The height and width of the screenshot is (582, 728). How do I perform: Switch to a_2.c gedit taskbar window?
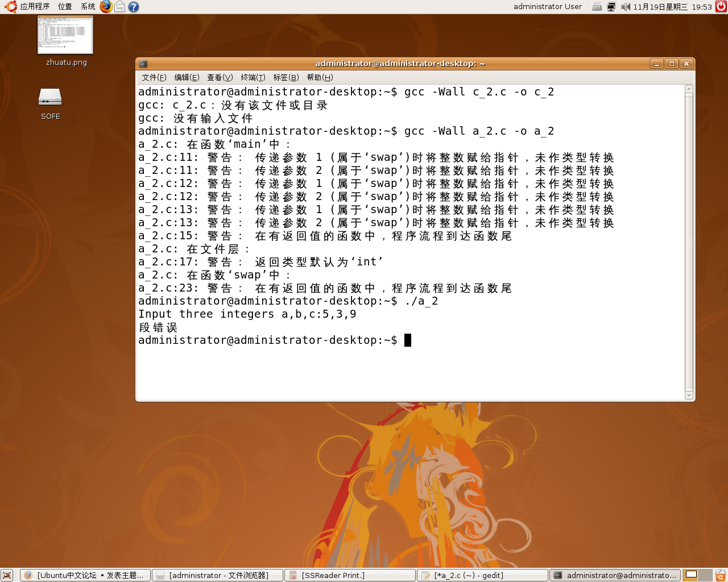click(483, 575)
